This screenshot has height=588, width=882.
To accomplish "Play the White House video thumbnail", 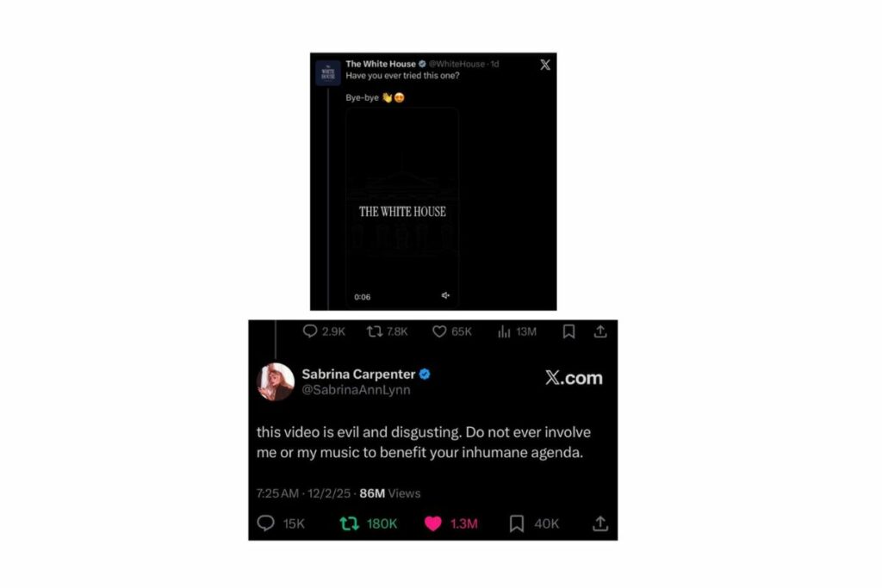I will 402,207.
